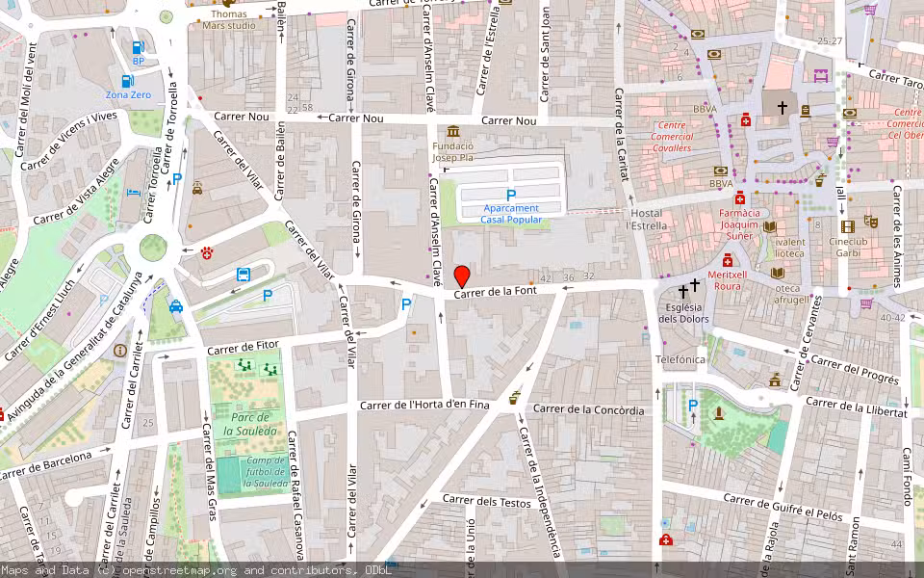Click the blue bus station icon

tap(244, 275)
